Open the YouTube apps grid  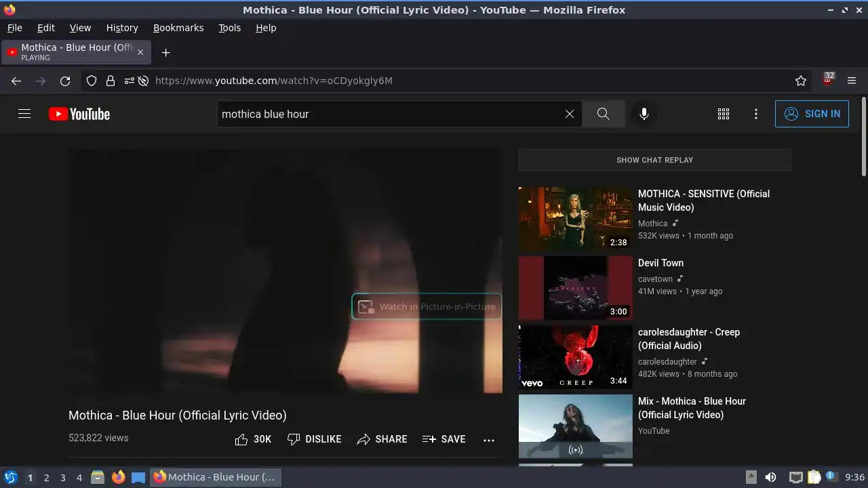click(x=724, y=114)
